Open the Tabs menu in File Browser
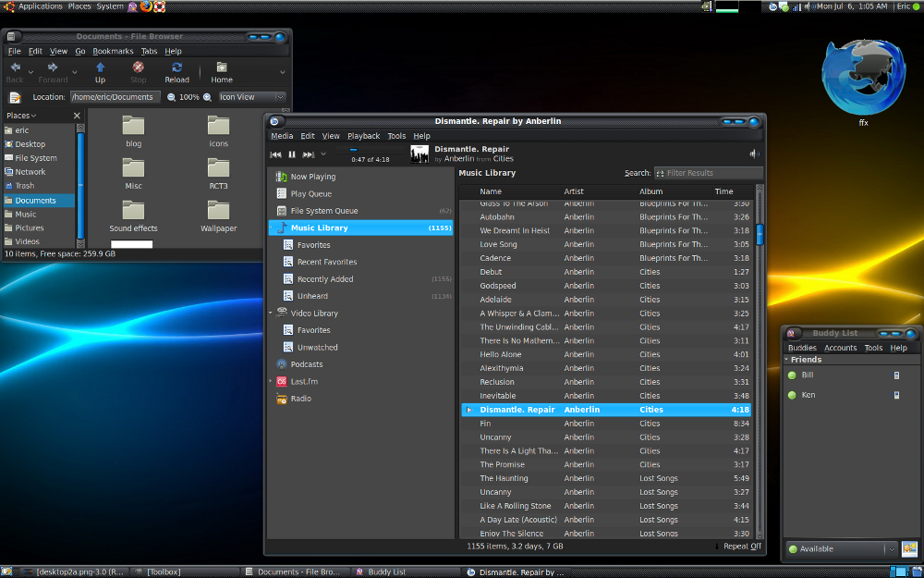 [x=149, y=51]
